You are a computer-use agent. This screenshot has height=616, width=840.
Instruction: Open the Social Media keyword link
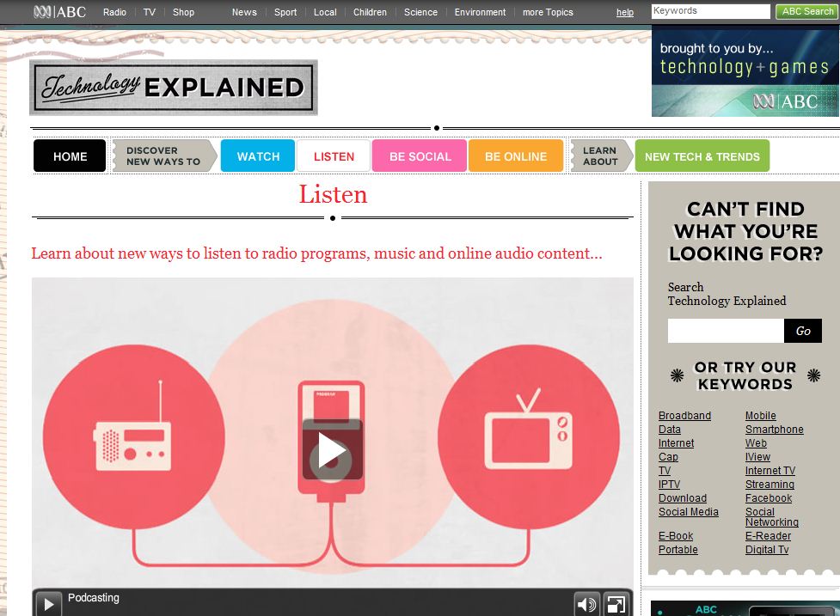coord(689,512)
